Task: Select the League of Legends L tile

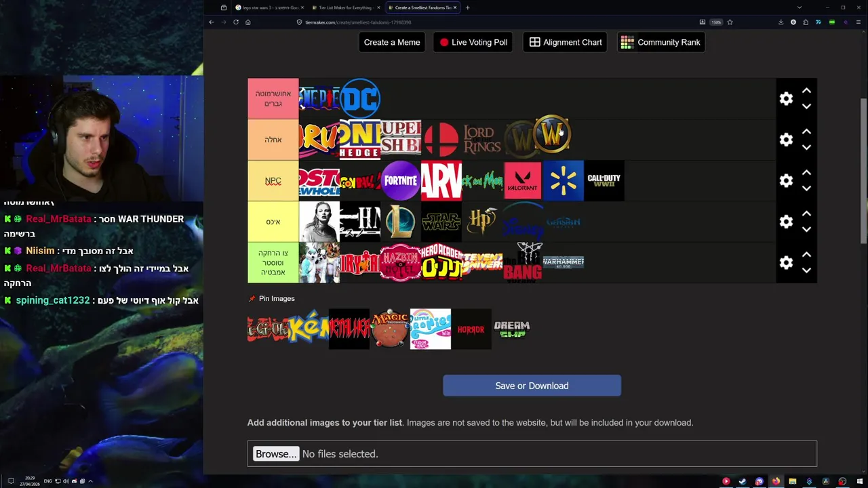Action: (401, 222)
